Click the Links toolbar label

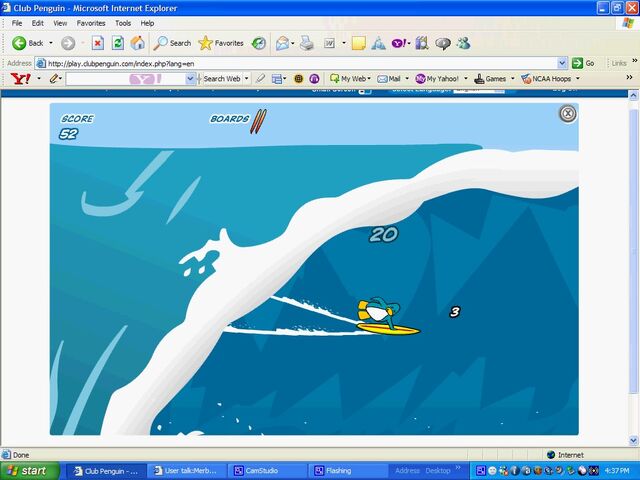pos(619,63)
